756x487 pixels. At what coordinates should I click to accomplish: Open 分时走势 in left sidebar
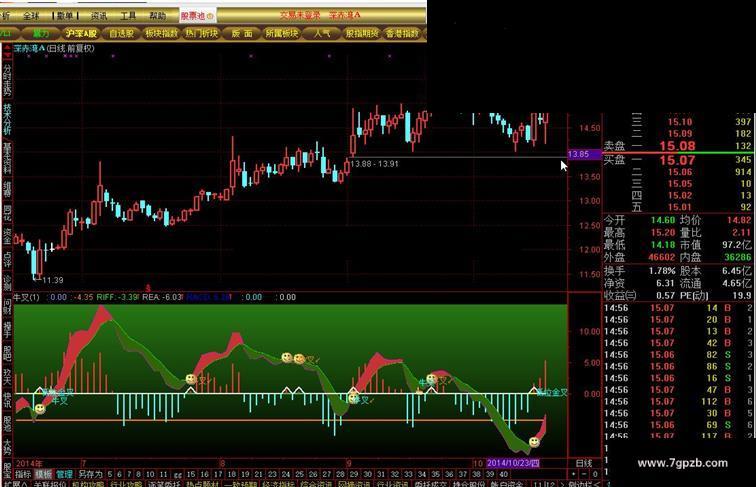(7, 80)
